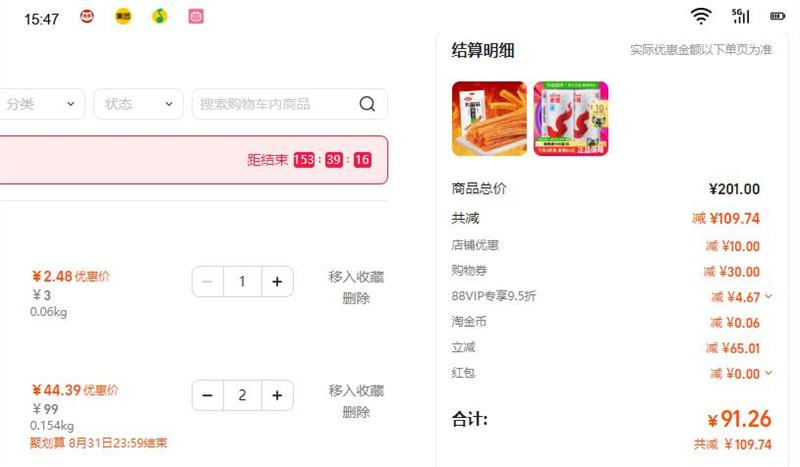Open the second product thumbnail in 结算明细
Screen dimensions: 800x467
[571, 118]
